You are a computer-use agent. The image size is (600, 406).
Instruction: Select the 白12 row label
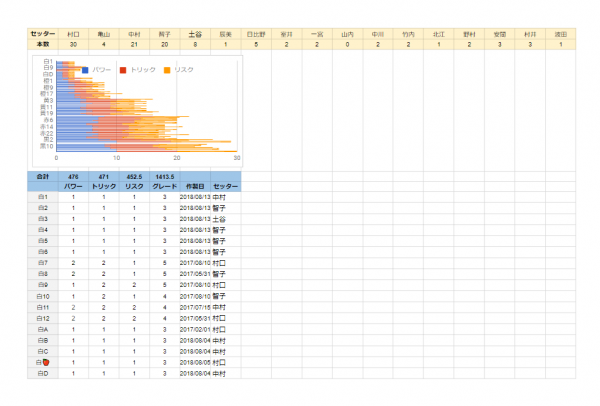pos(42,318)
